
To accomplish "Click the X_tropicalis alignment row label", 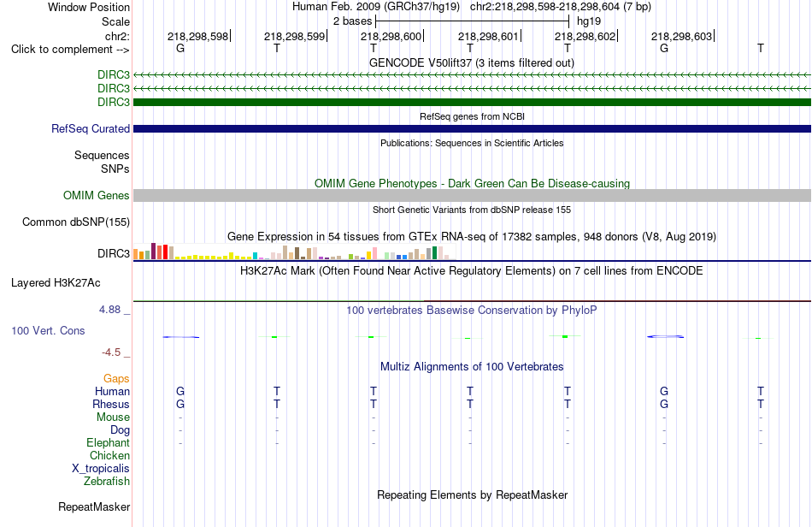I will [x=101, y=469].
